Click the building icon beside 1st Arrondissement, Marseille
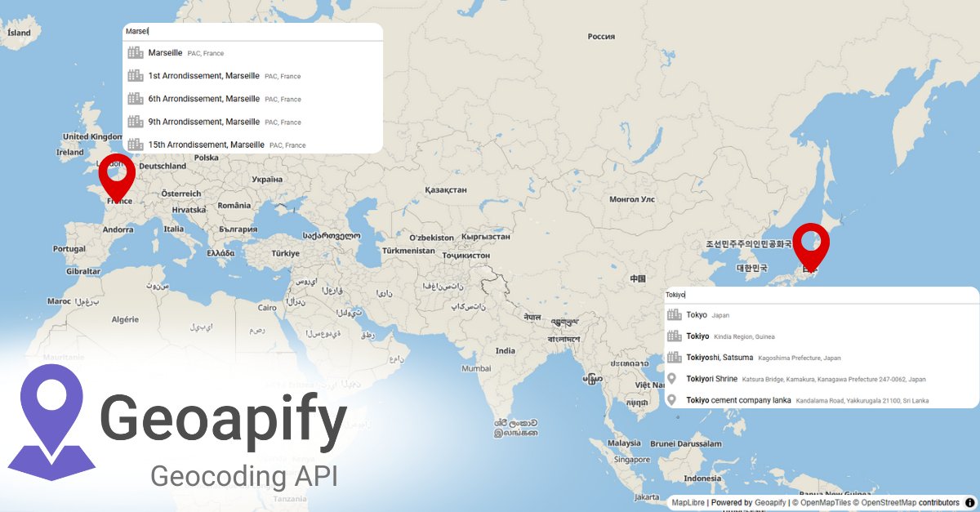This screenshot has width=980, height=512. tap(136, 75)
